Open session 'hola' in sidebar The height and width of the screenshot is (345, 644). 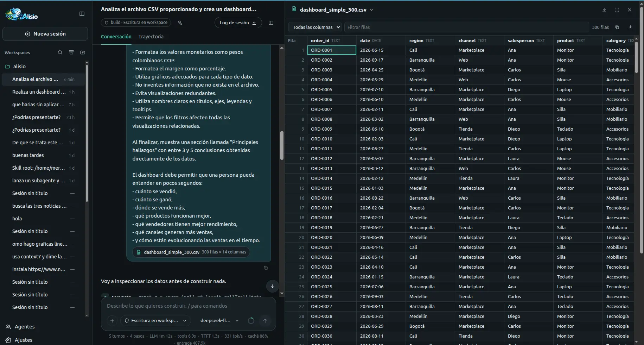43,219
